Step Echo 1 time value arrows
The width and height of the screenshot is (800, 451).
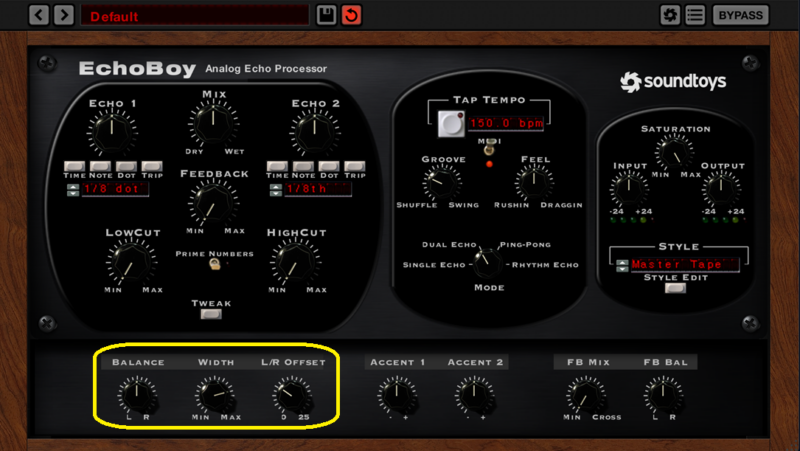(x=73, y=190)
